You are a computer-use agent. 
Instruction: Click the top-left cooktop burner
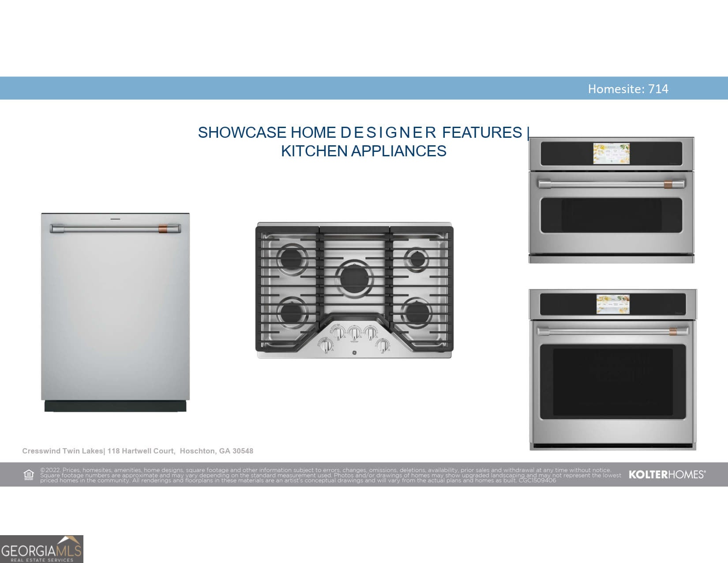pos(292,257)
